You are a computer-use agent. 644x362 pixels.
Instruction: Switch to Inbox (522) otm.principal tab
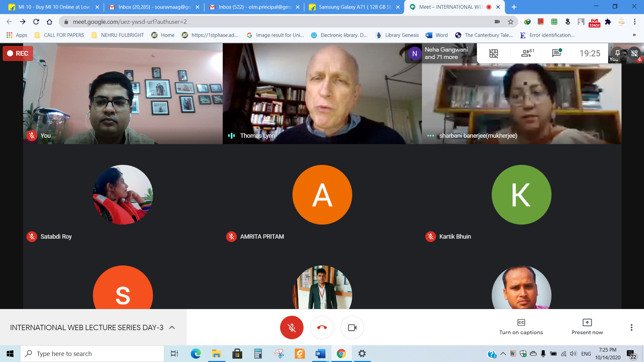(x=254, y=7)
